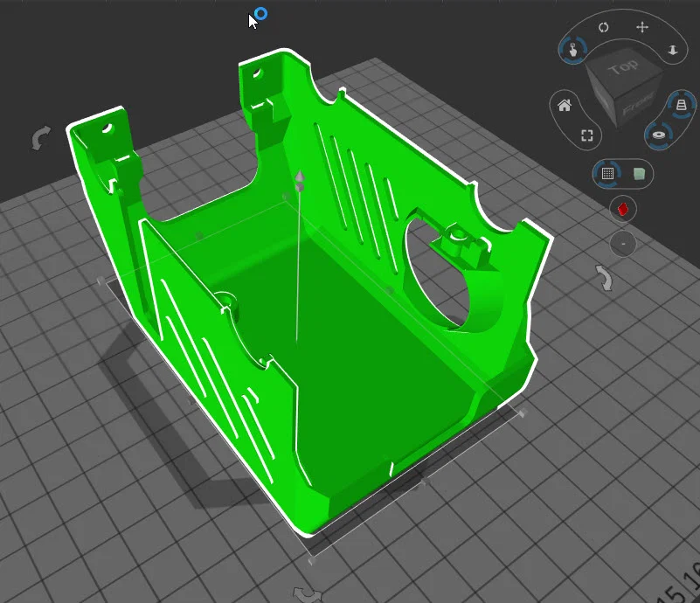Click curved rotate arrow right of model
This screenshot has width=700, height=603.
[605, 278]
